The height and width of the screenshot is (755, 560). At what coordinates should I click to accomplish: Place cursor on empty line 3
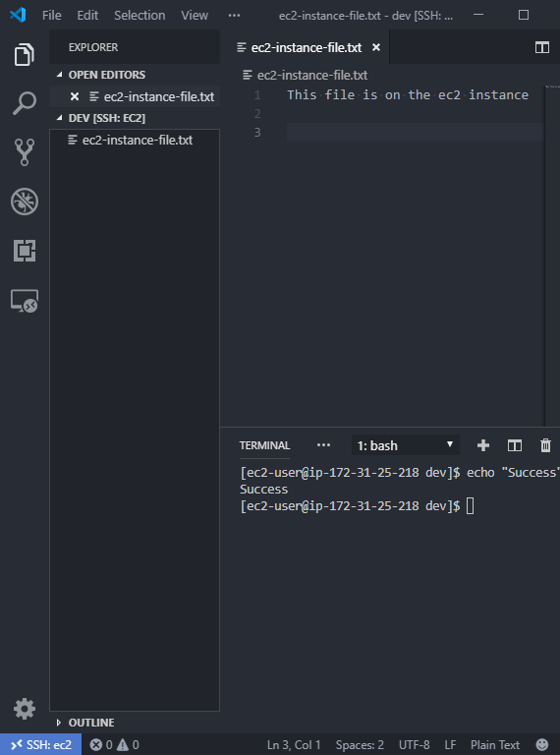416,132
